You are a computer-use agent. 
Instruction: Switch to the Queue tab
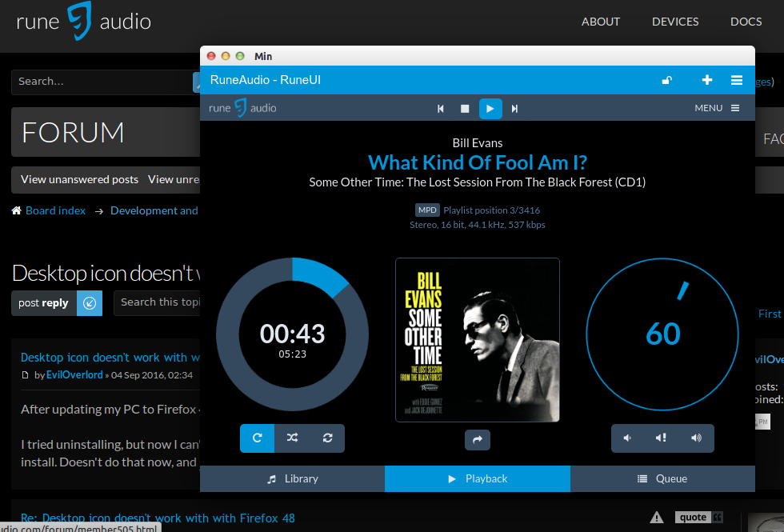pyautogui.click(x=662, y=478)
